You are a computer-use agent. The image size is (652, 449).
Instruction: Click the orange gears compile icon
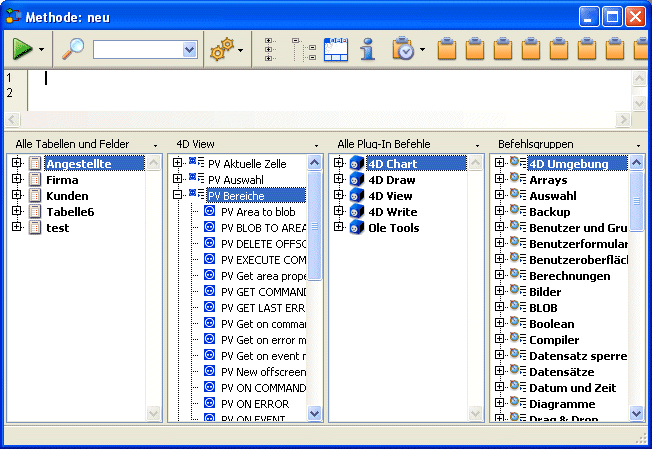coord(222,49)
